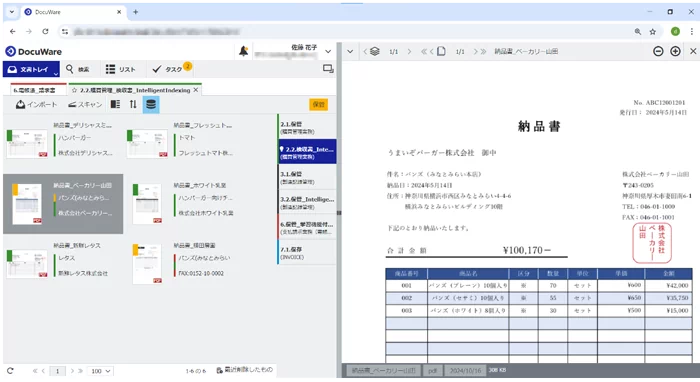This screenshot has width=700, height=382.
Task: Open the window layout icon under user menu
Action: click(328, 69)
